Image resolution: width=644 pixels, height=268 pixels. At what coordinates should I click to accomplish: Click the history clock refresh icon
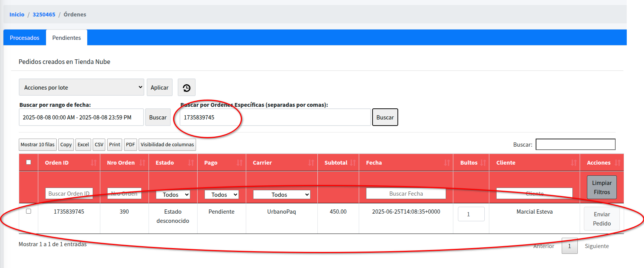tap(186, 88)
